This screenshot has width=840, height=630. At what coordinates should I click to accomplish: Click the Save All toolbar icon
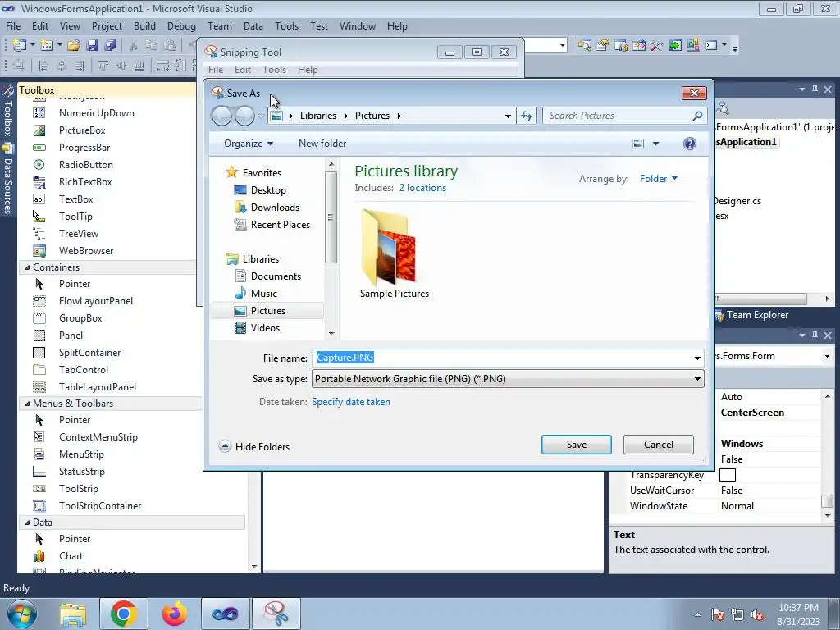coord(110,46)
